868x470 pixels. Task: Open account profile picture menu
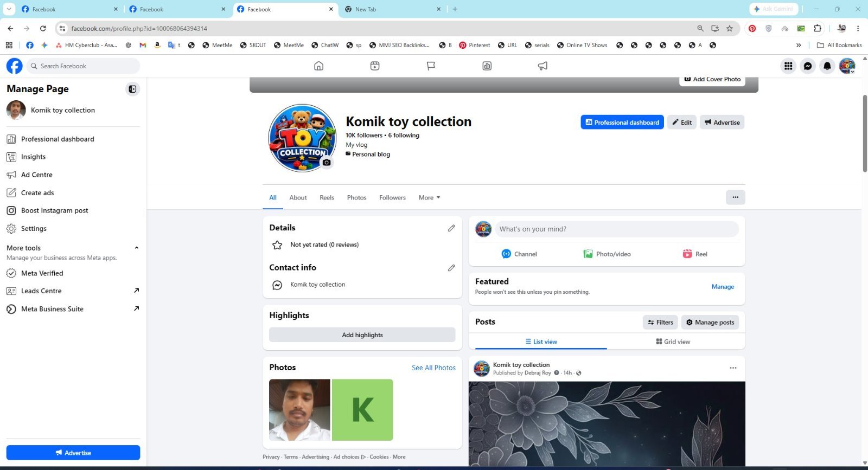pyautogui.click(x=847, y=66)
